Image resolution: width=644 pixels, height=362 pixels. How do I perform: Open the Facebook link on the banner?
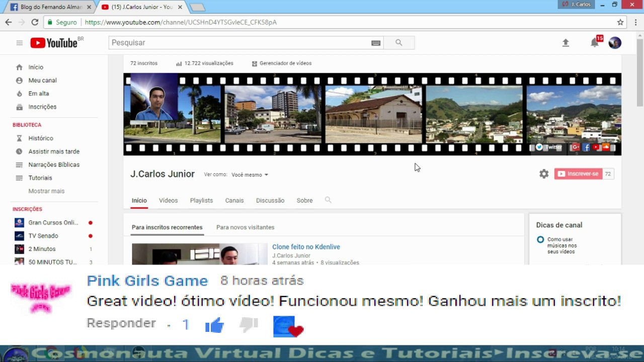pyautogui.click(x=586, y=147)
